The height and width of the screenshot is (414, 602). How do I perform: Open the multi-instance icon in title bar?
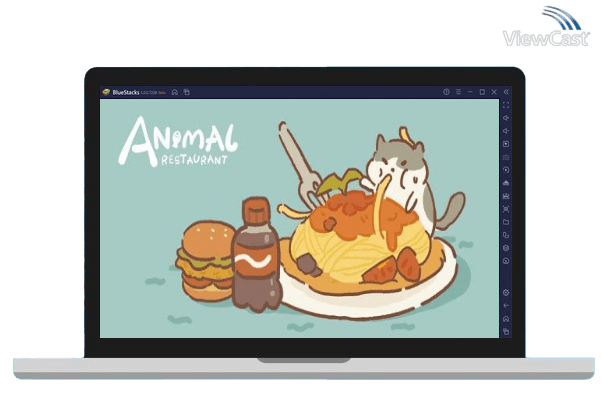pos(187,92)
